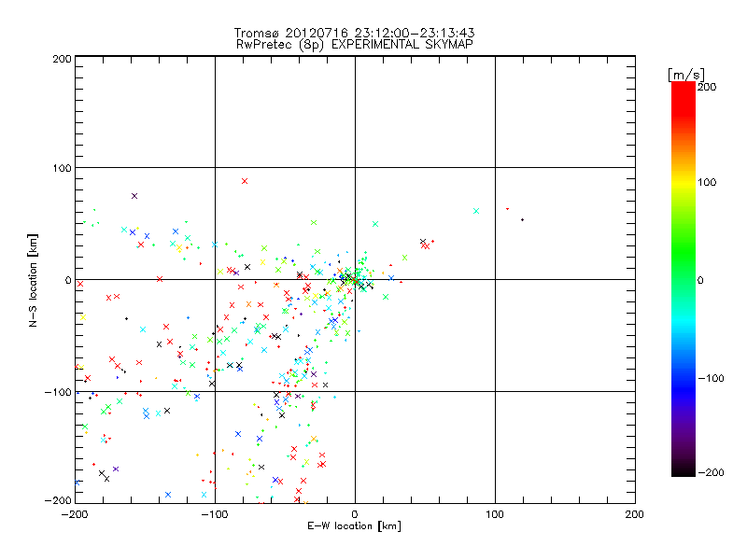Select the highest red X marker in the plot
Screen dimensions: 747x560
tap(245, 181)
